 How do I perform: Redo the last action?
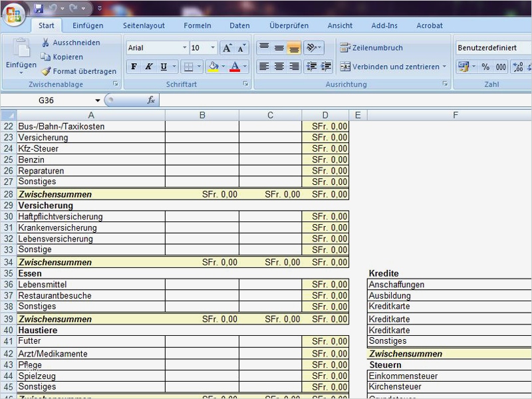pyautogui.click(x=74, y=9)
